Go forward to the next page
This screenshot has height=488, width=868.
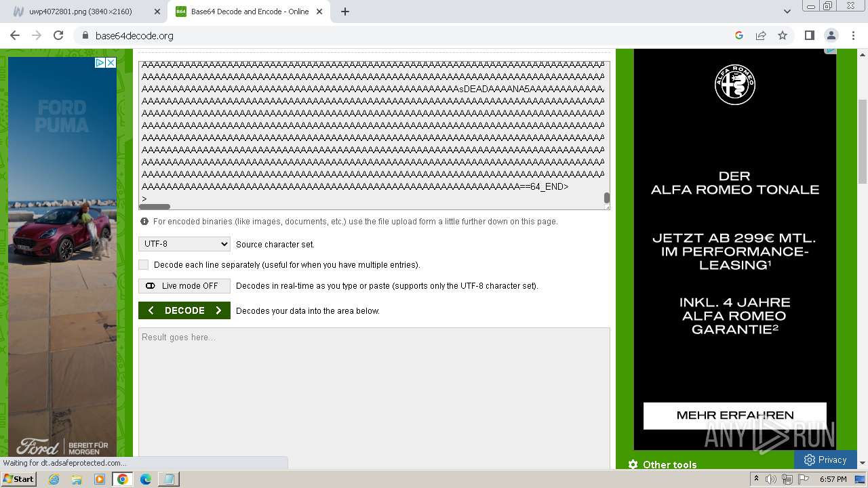pos(37,35)
